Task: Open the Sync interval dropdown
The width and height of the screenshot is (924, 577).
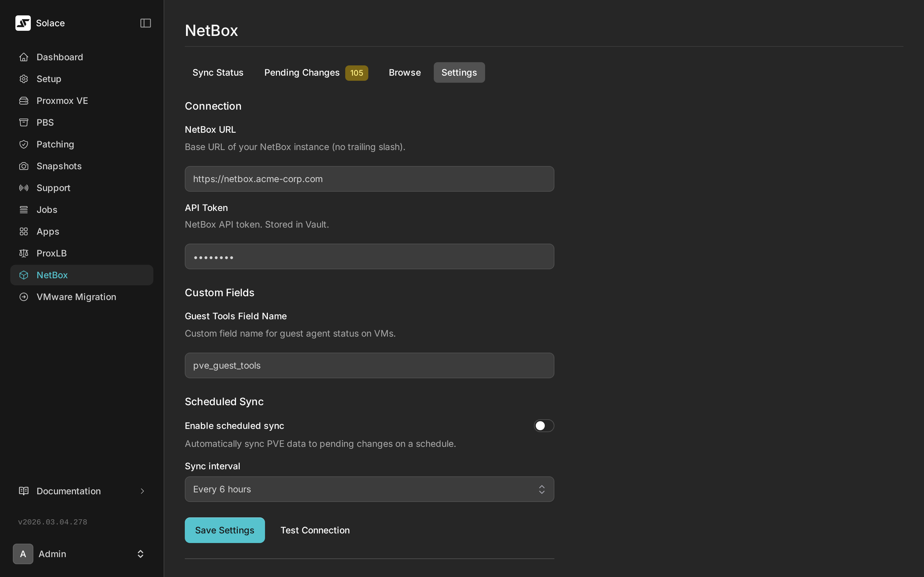Action: point(369,489)
